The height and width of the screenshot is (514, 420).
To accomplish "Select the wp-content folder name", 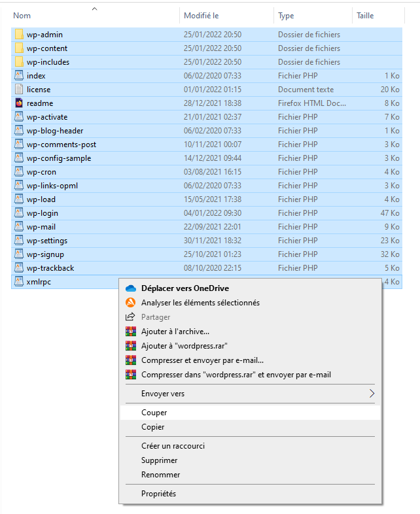I will [47, 48].
